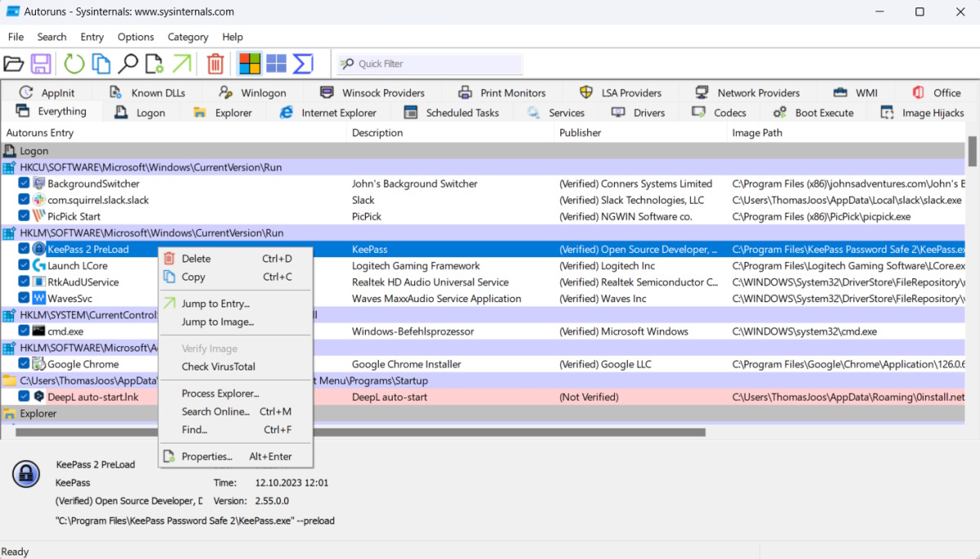Screen dimensions: 980x559
Task: Toggle the Hide Windows entries blue icon
Action: [276, 64]
